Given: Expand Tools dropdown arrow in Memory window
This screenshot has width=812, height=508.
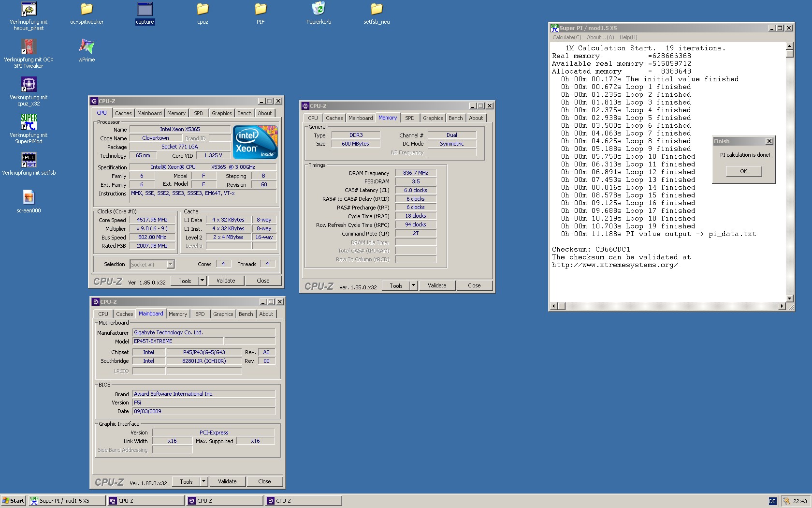Looking at the screenshot, I should [414, 285].
